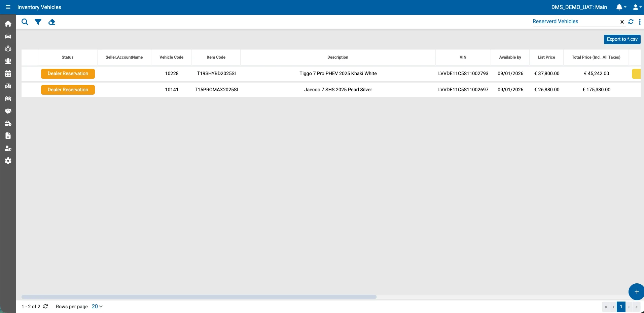Image resolution: width=644 pixels, height=313 pixels.
Task: Go to first page with double-left arrow
Action: click(606, 307)
